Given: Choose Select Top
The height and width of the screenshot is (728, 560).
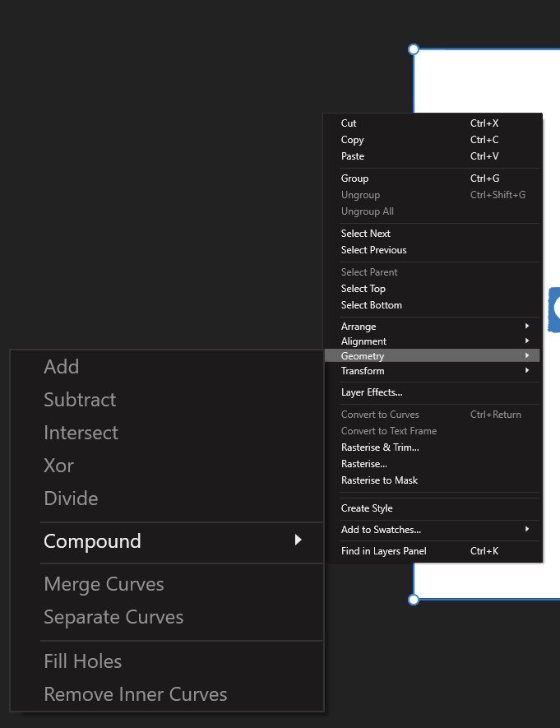Looking at the screenshot, I should 433,289.
